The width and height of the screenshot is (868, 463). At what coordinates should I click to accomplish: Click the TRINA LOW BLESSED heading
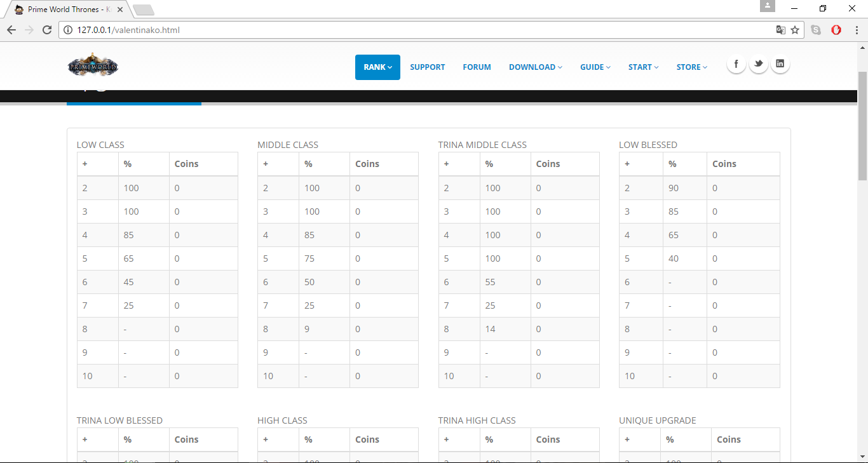(119, 420)
